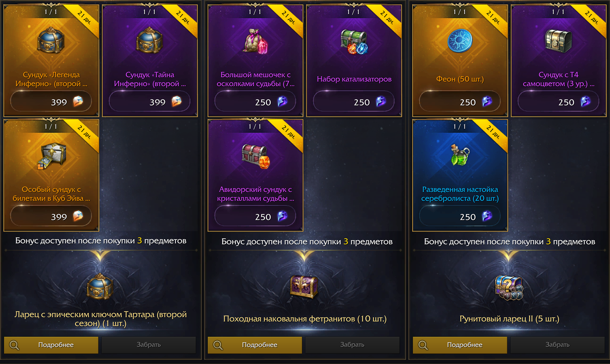Select the «Тайна Инферно» chest icon
The height and width of the screenshot is (364, 610).
(150, 40)
